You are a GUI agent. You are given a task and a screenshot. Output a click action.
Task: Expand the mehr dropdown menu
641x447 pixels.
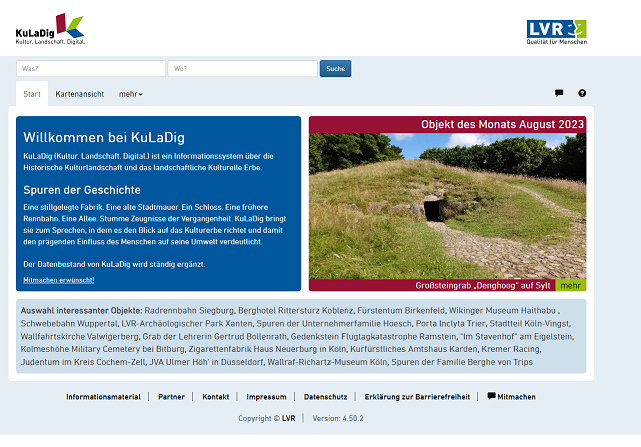tap(130, 94)
